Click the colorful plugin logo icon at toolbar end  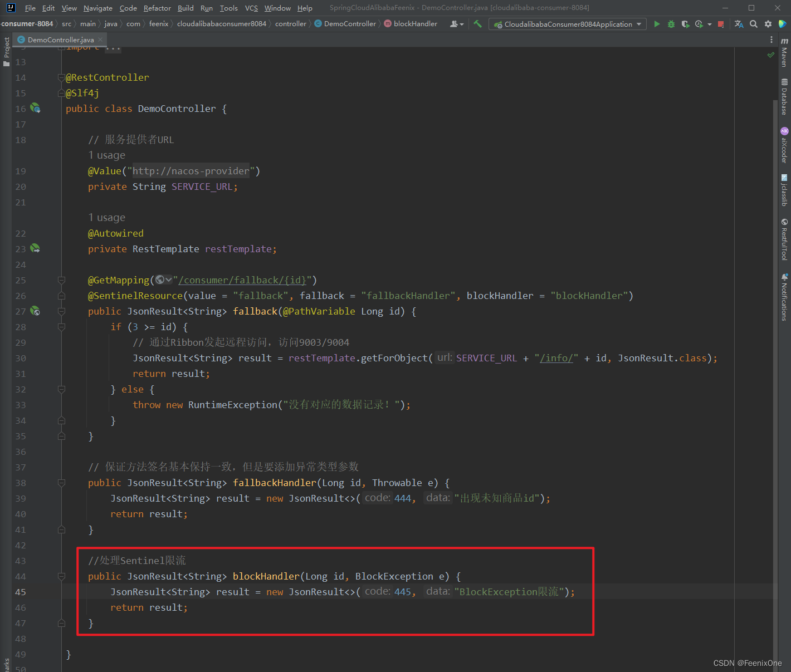point(782,24)
